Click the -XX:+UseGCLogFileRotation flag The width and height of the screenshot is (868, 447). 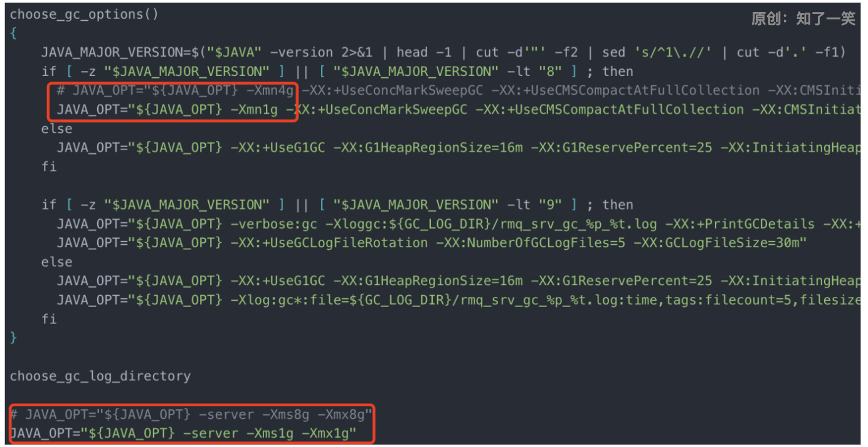(329, 243)
